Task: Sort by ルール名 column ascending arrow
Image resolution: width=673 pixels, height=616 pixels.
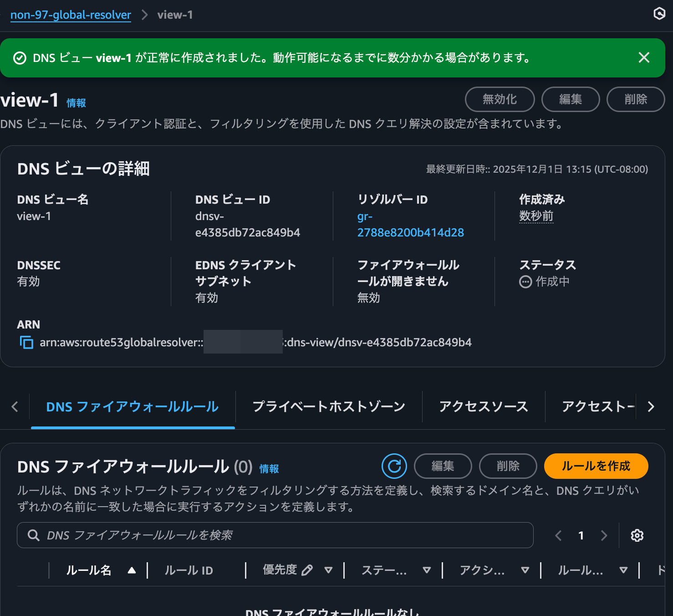Action: click(132, 570)
